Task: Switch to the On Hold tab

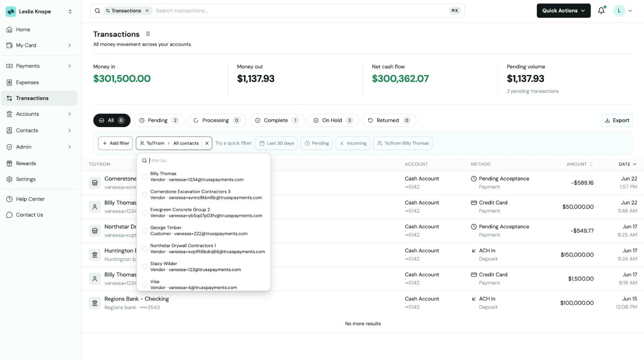Action: pos(333,121)
